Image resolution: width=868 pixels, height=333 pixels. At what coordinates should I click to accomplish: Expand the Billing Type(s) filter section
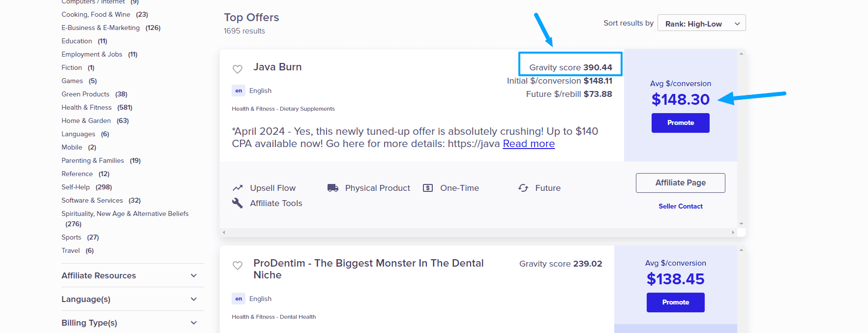132,323
